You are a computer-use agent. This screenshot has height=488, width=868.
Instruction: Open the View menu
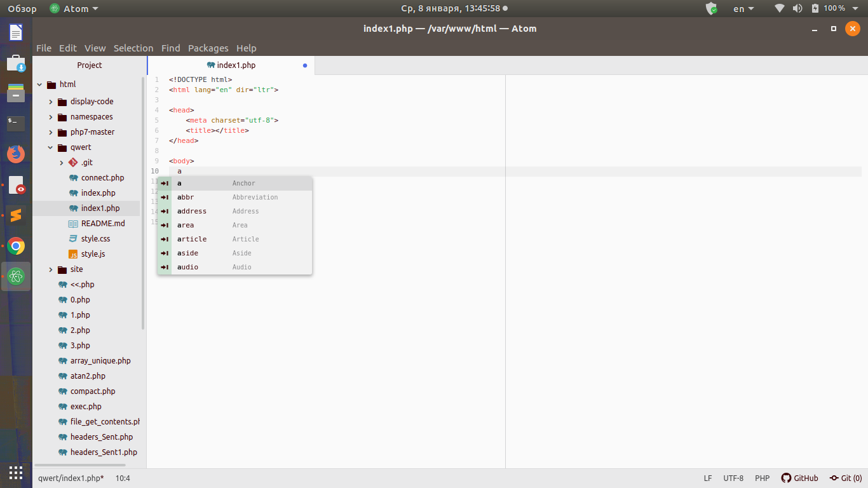click(x=95, y=48)
